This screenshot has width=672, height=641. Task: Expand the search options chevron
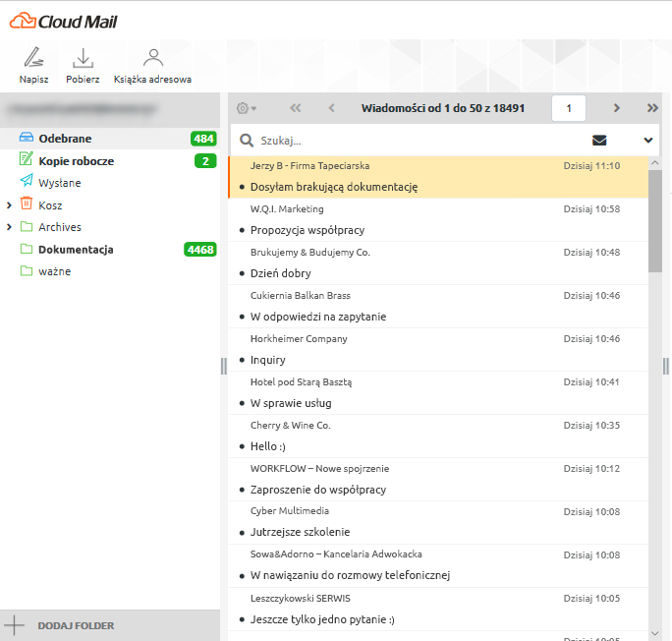(647, 141)
